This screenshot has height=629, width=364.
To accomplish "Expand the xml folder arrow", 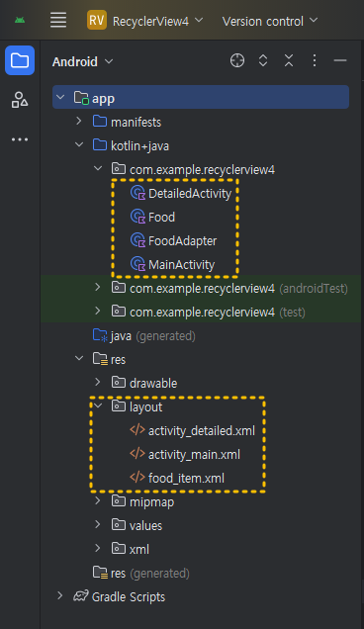I will pyautogui.click(x=98, y=548).
